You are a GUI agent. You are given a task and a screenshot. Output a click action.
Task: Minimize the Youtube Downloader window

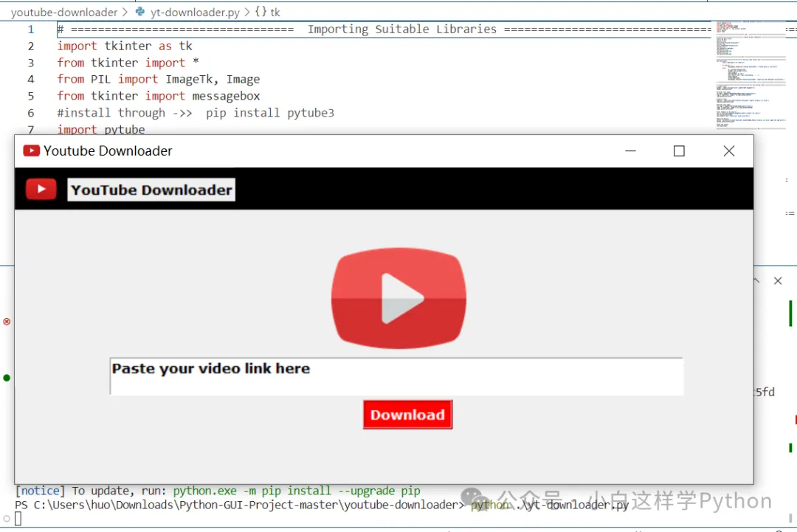[630, 151]
